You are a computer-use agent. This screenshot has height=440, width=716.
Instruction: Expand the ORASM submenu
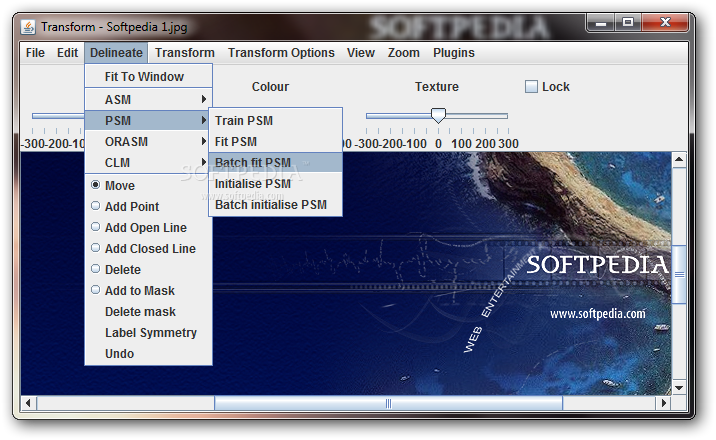(148, 141)
